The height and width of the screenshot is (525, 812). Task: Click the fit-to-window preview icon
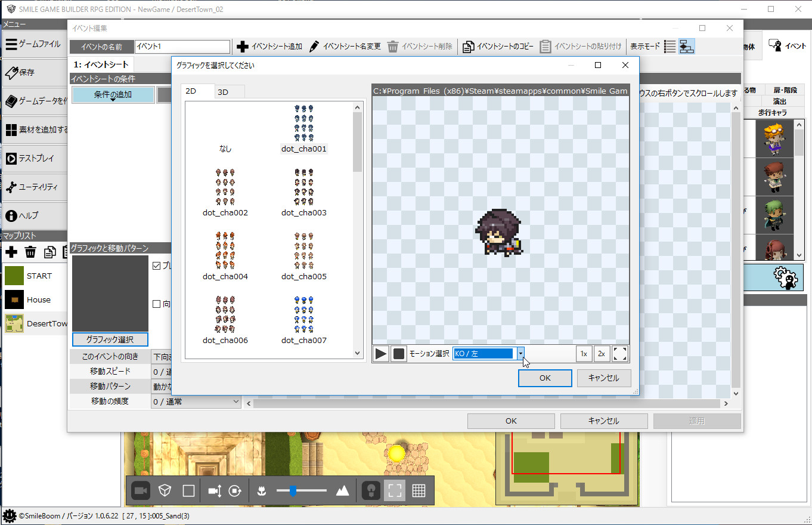click(620, 354)
